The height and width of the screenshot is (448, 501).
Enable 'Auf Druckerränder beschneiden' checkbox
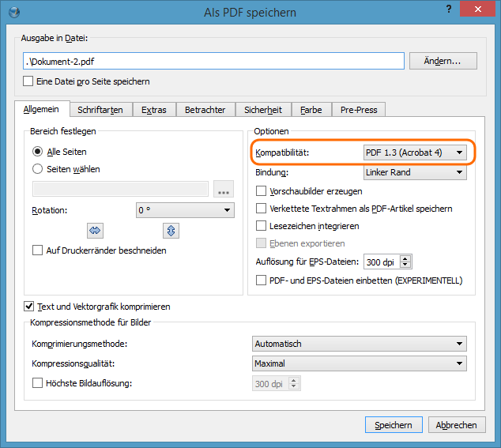click(x=38, y=250)
